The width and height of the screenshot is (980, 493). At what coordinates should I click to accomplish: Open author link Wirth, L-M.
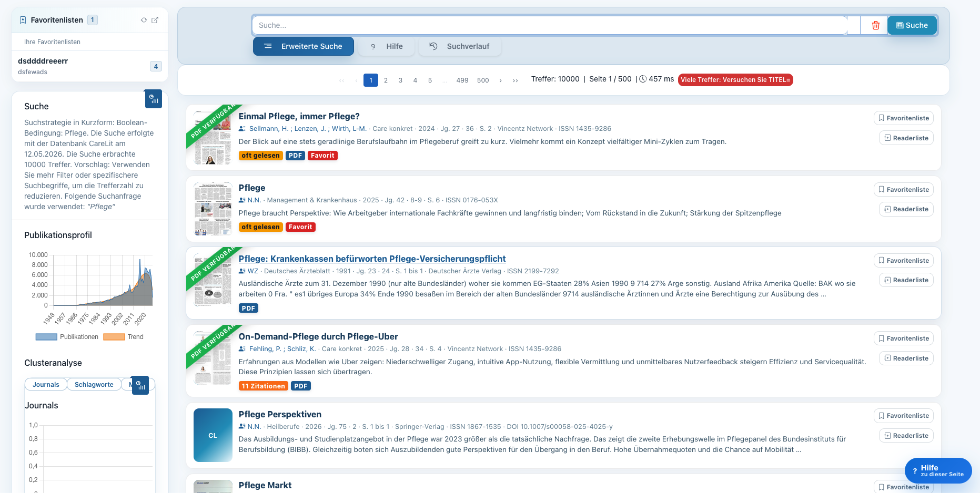[x=349, y=129]
